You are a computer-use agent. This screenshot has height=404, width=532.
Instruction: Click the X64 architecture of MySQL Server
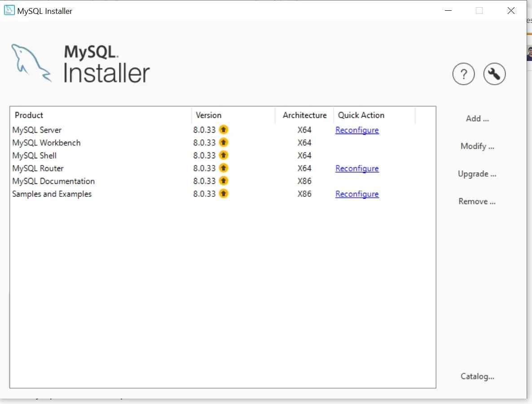coord(304,130)
